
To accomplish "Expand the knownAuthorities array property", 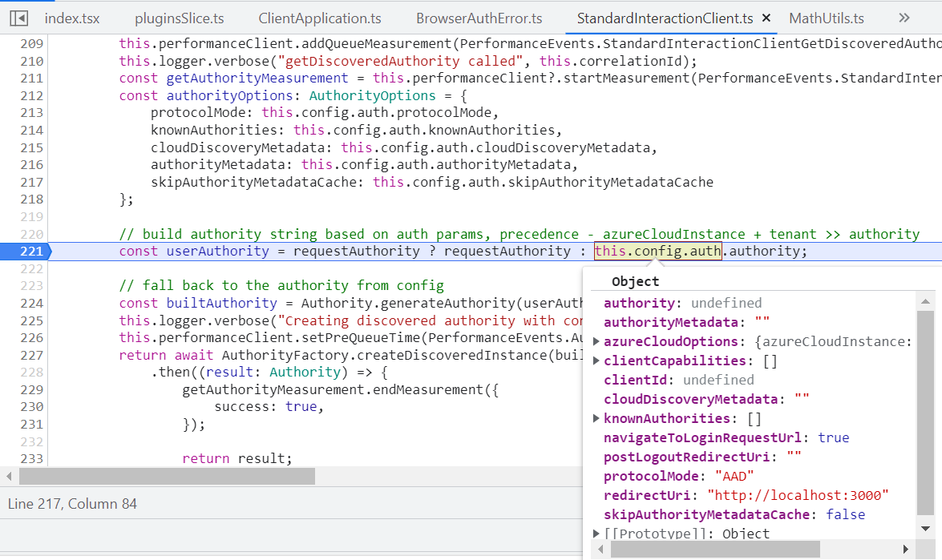I will (596, 418).
